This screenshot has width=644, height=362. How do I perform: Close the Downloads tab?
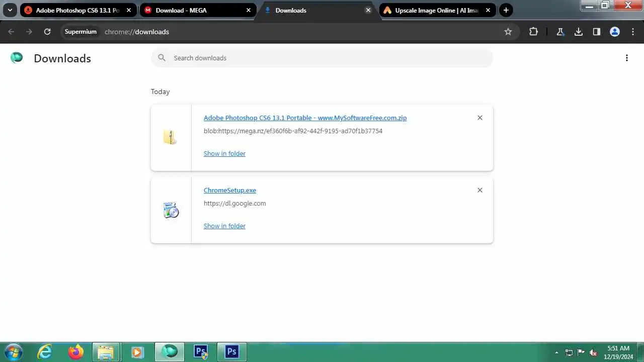368,10
